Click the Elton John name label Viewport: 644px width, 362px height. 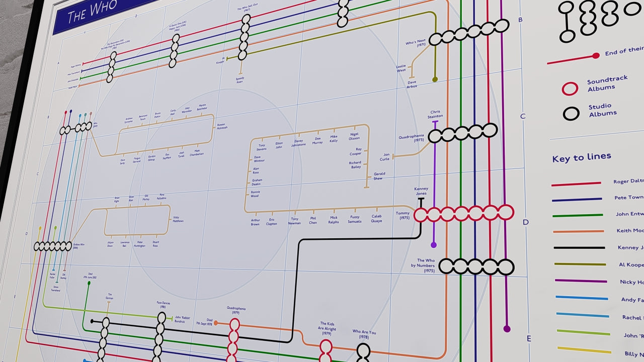click(279, 145)
